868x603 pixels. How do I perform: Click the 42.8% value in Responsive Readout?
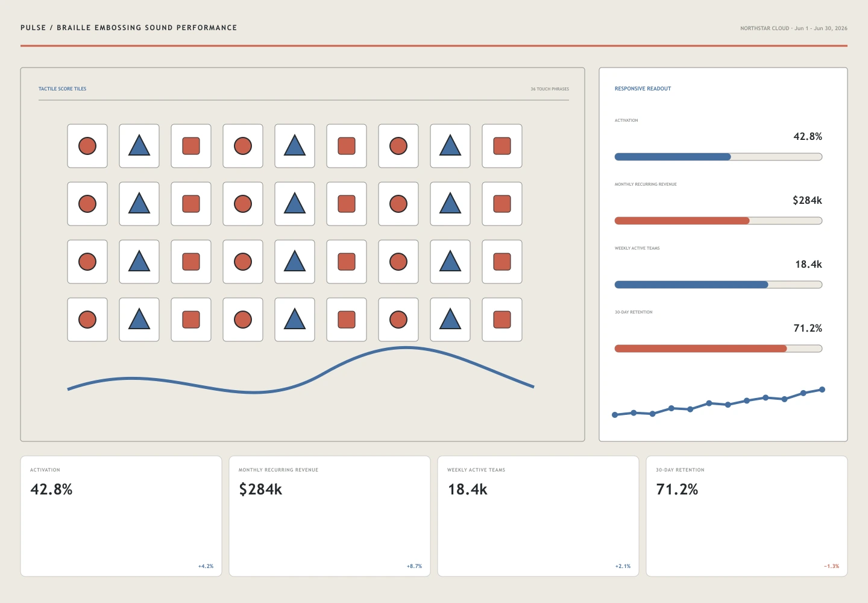tap(808, 136)
